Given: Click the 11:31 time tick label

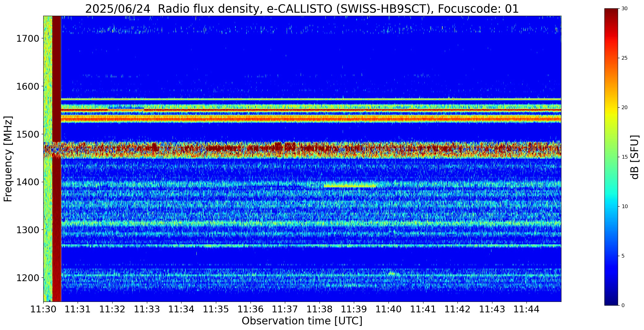Looking at the screenshot, I should [x=78, y=309].
